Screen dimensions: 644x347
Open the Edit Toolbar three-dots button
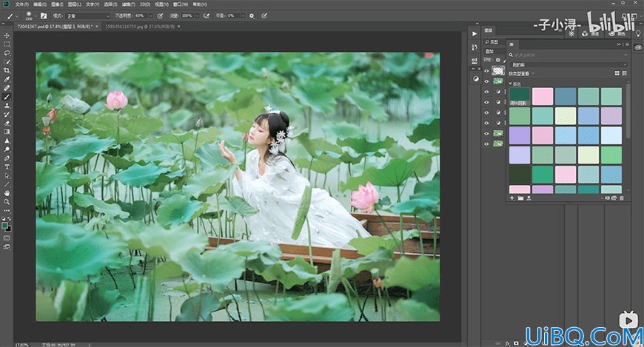point(7,211)
